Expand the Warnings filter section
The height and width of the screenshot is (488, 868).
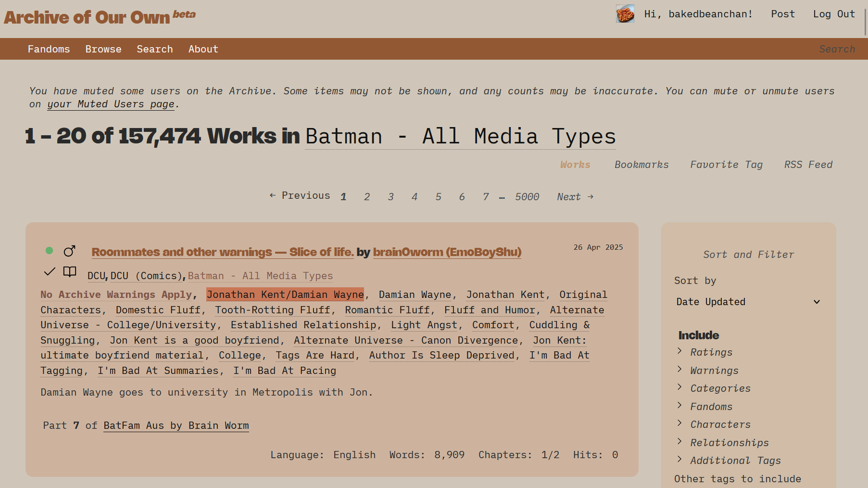coord(714,371)
